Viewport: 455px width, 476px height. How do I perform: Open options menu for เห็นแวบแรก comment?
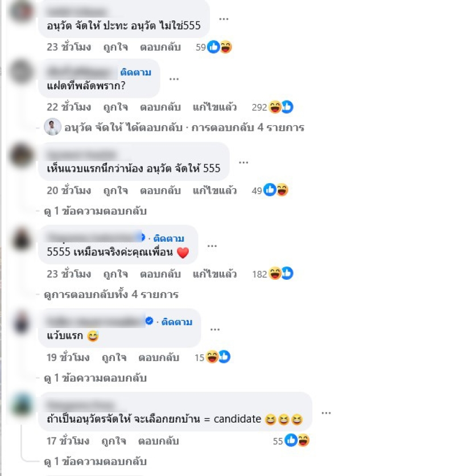[243, 163]
